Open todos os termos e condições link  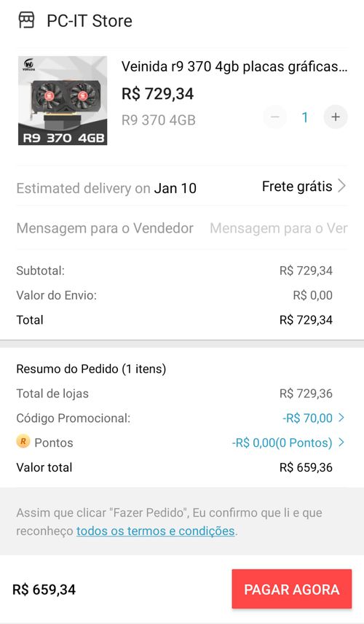pos(155,531)
